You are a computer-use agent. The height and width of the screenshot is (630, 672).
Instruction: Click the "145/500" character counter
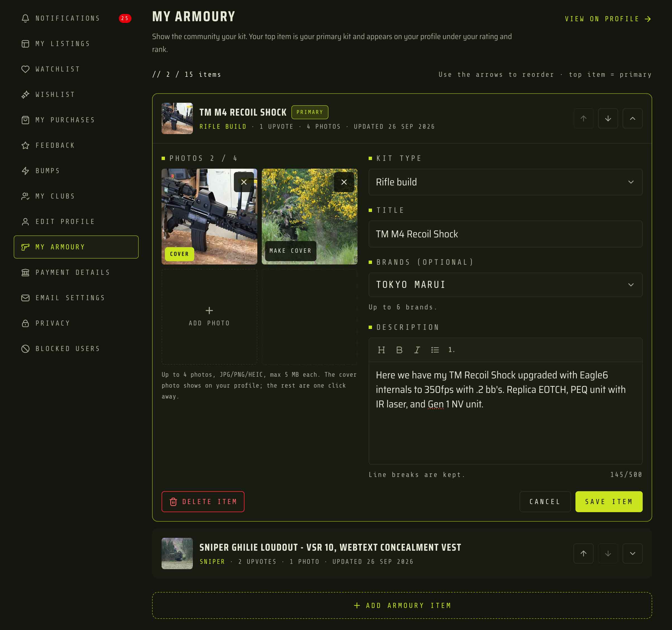626,474
